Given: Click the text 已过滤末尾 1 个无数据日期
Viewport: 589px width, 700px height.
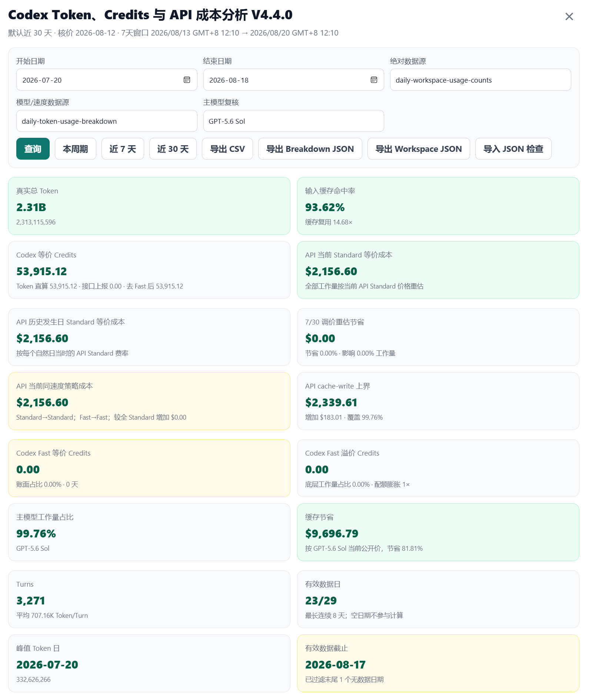Looking at the screenshot, I should (x=345, y=680).
